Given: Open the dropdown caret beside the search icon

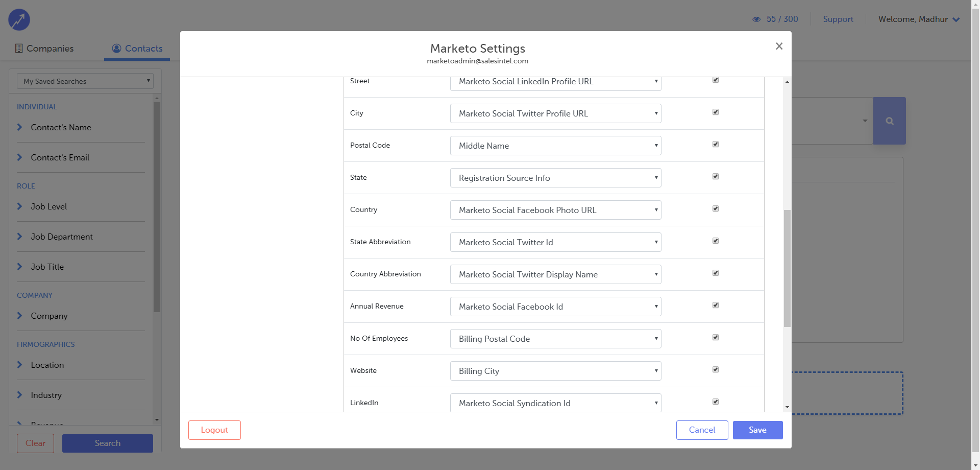Looking at the screenshot, I should 865,121.
